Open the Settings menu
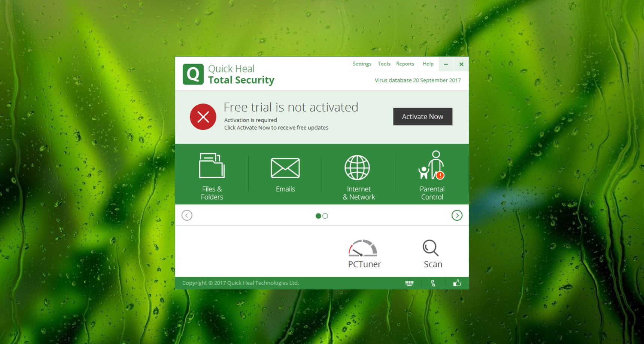The height and width of the screenshot is (344, 644). pos(362,64)
